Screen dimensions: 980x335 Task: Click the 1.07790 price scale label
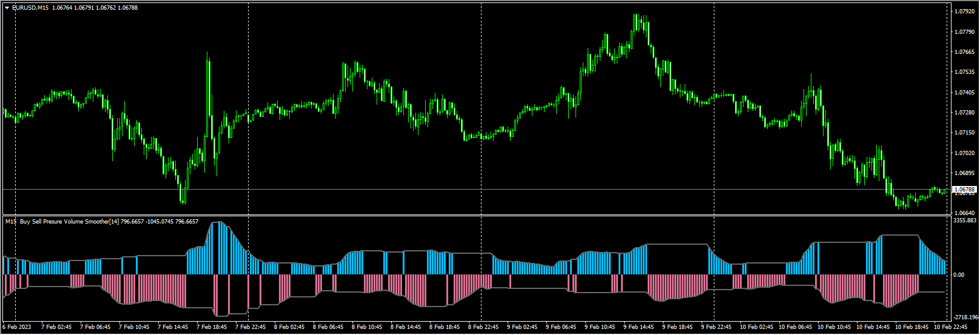click(964, 32)
